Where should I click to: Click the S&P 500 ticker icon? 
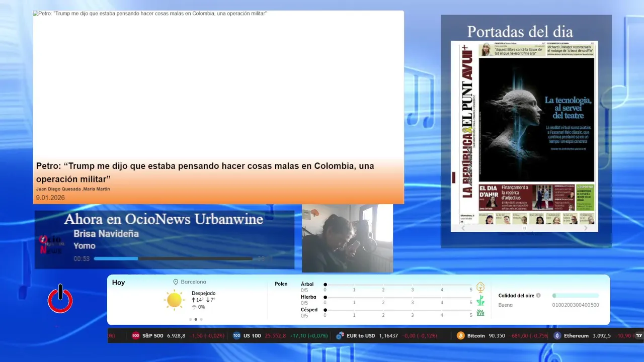tap(135, 336)
